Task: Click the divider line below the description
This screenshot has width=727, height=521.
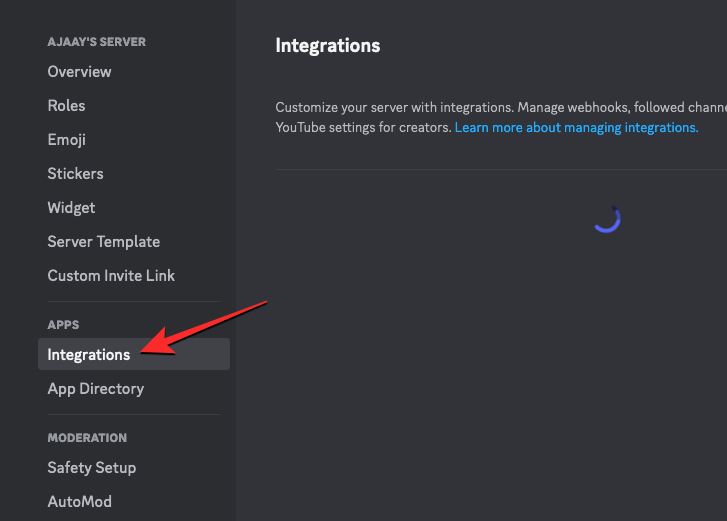Action: (500, 170)
